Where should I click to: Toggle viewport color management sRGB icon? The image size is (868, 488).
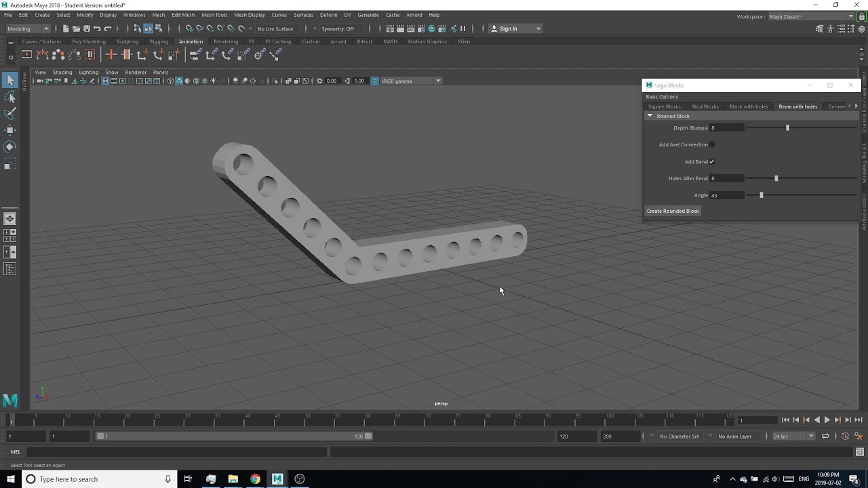tap(374, 81)
